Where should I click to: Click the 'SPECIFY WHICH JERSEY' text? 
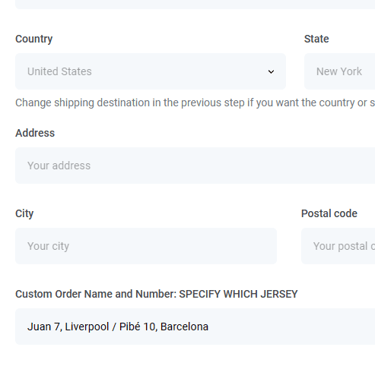[x=238, y=294]
